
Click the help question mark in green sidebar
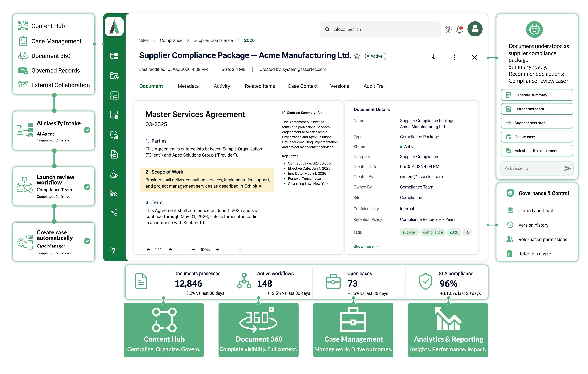[x=114, y=250]
